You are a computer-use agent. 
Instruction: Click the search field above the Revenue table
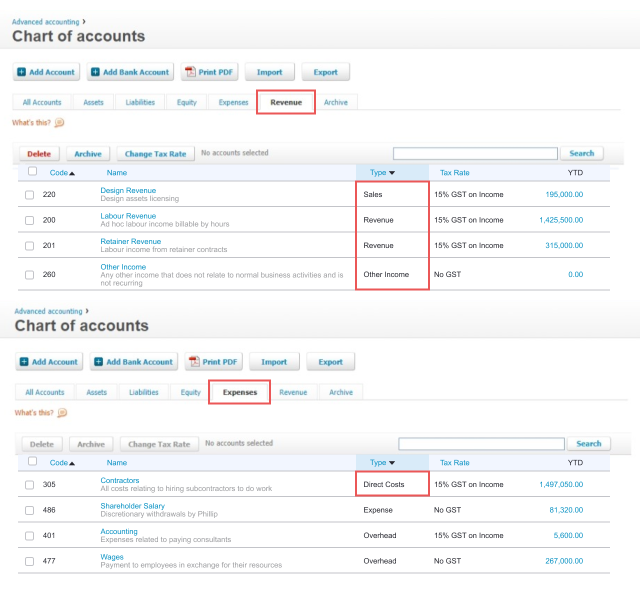point(475,154)
